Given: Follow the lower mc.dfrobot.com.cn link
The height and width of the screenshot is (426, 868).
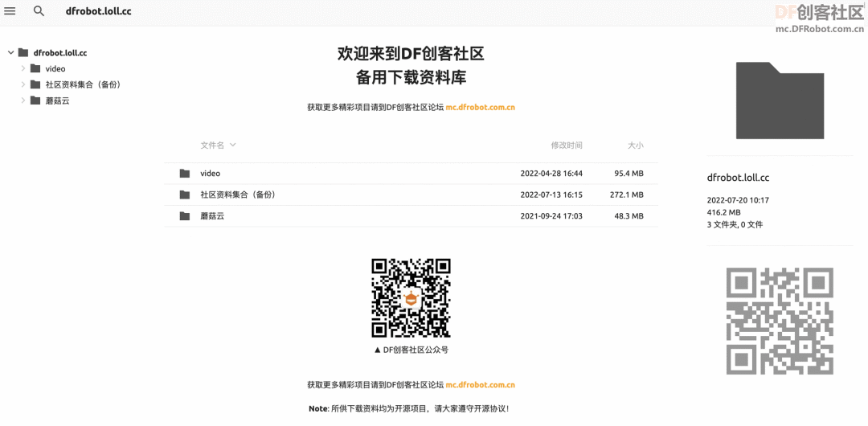Looking at the screenshot, I should click(481, 384).
